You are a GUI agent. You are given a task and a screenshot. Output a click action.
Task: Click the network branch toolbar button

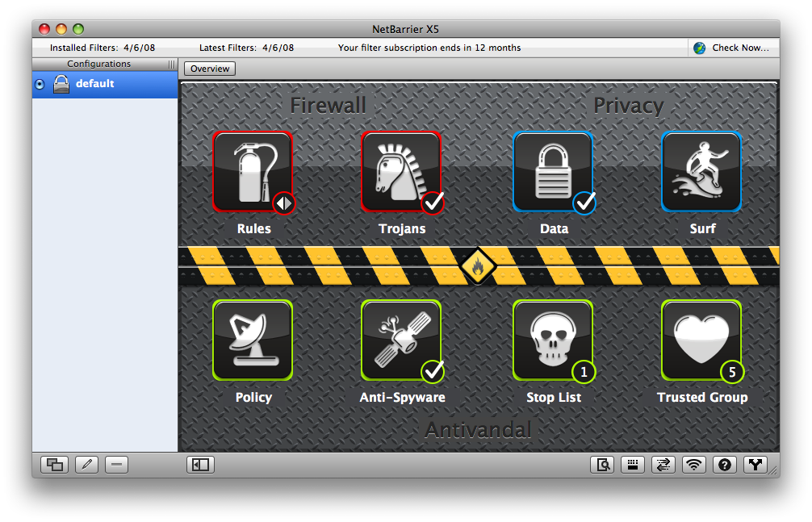click(x=755, y=465)
